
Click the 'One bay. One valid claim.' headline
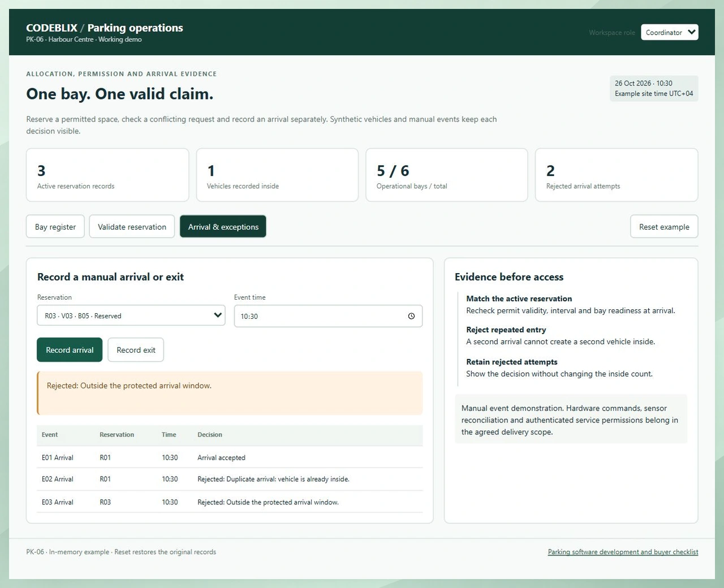pos(120,94)
